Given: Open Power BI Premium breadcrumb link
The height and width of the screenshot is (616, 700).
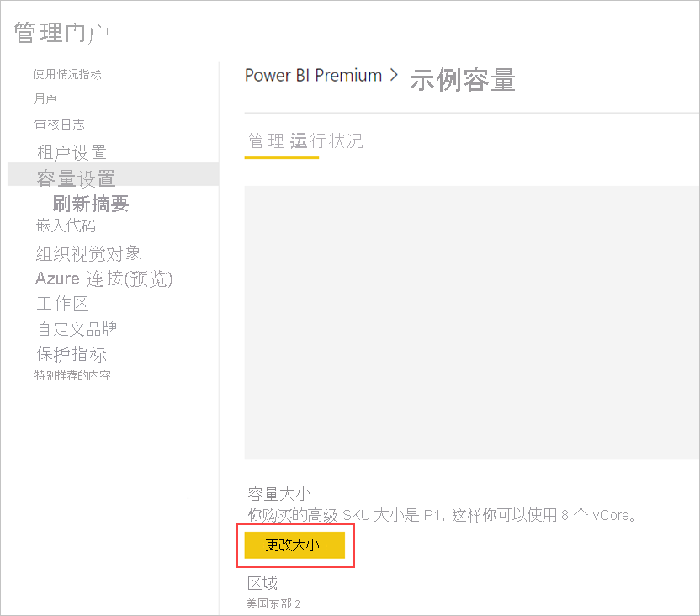Looking at the screenshot, I should click(x=313, y=76).
